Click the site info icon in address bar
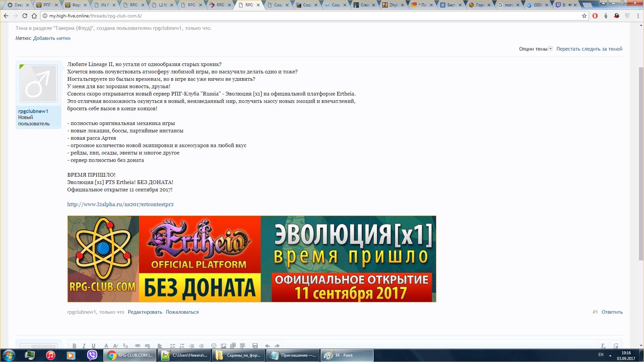 (45, 16)
